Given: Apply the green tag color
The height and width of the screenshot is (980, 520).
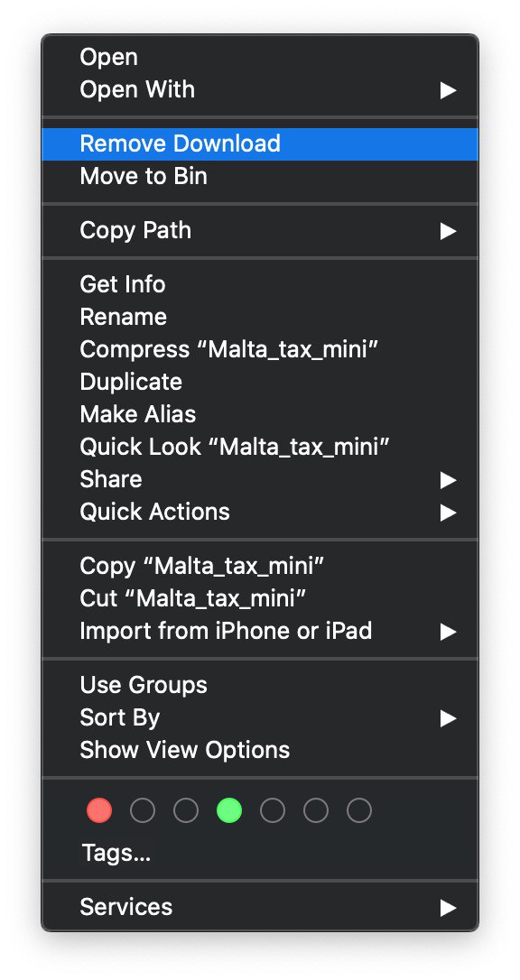Looking at the screenshot, I should [x=229, y=810].
